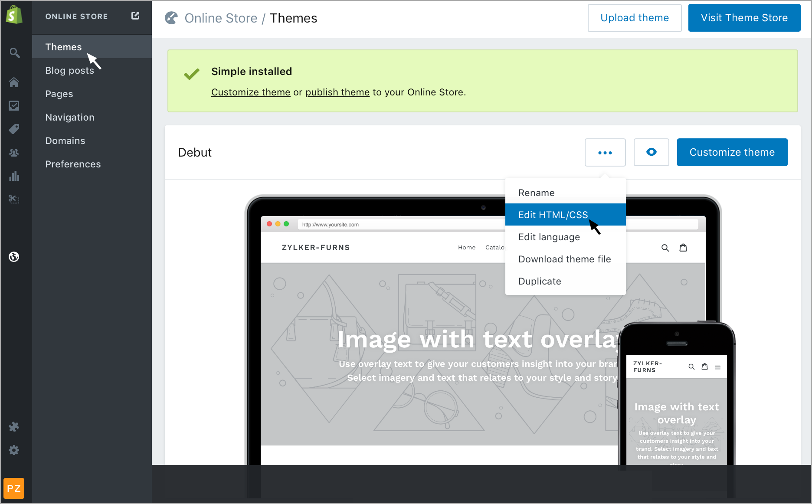Click hamburger menu in phone preview
The height and width of the screenshot is (504, 812).
pos(718,367)
